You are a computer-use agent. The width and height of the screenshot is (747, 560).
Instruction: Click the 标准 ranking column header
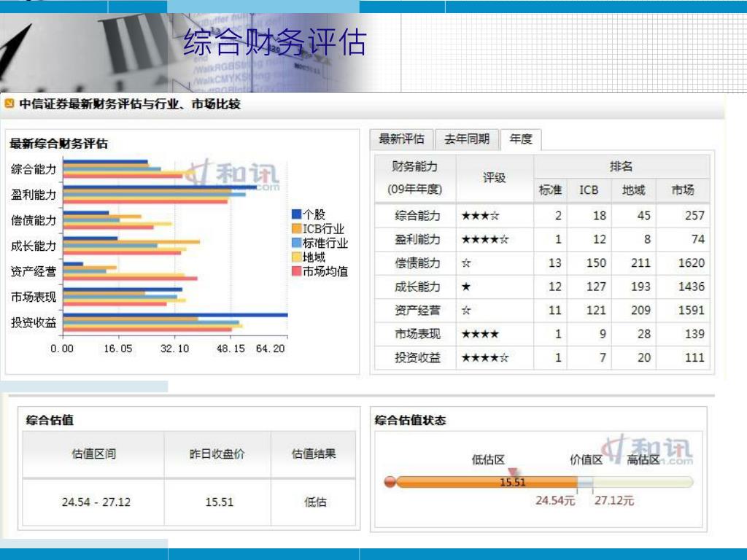[x=550, y=190]
